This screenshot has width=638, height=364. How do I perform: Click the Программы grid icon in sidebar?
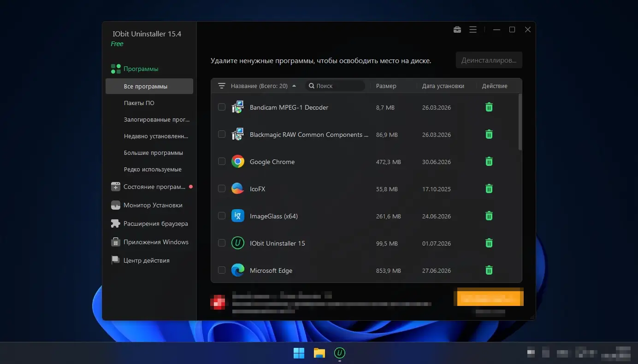click(x=116, y=69)
